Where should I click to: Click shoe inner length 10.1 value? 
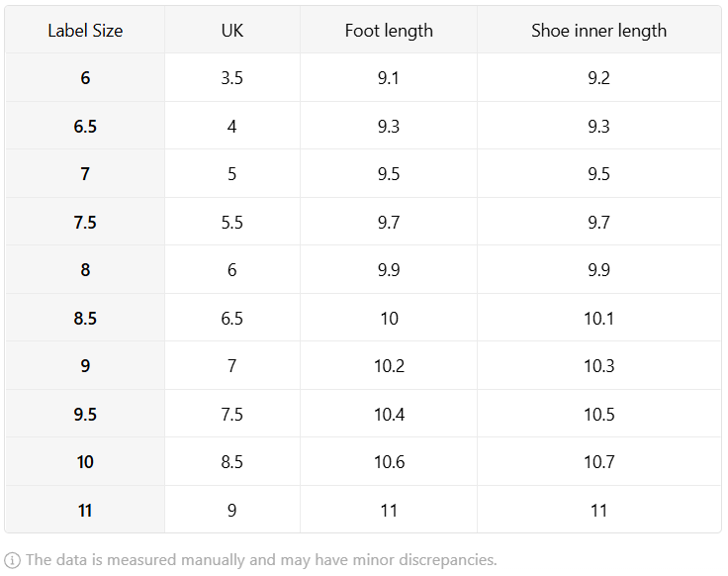tap(599, 319)
